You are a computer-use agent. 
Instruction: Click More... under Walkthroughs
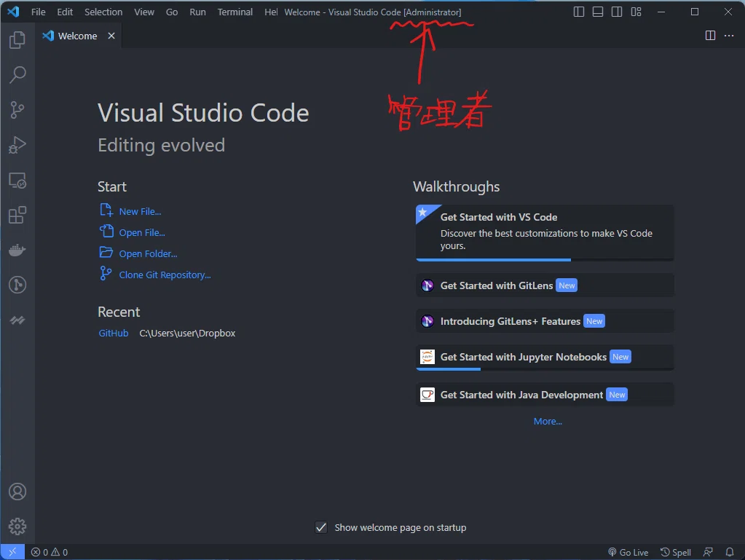548,422
